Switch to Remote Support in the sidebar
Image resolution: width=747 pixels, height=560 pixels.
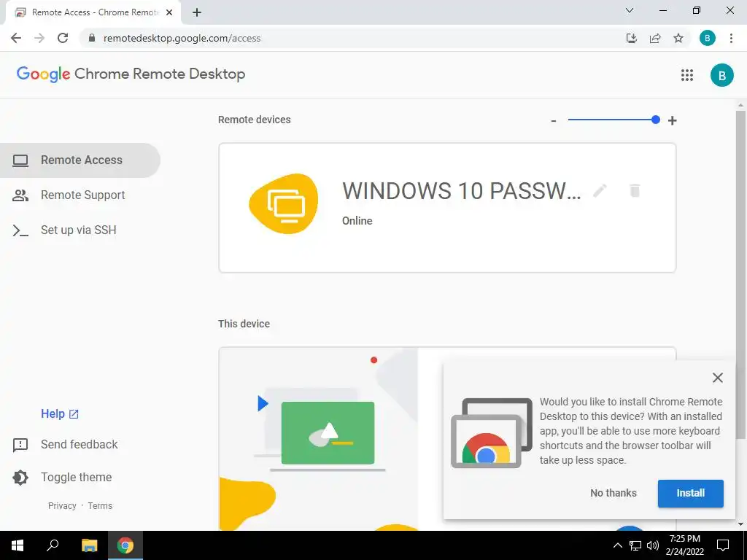[80, 195]
